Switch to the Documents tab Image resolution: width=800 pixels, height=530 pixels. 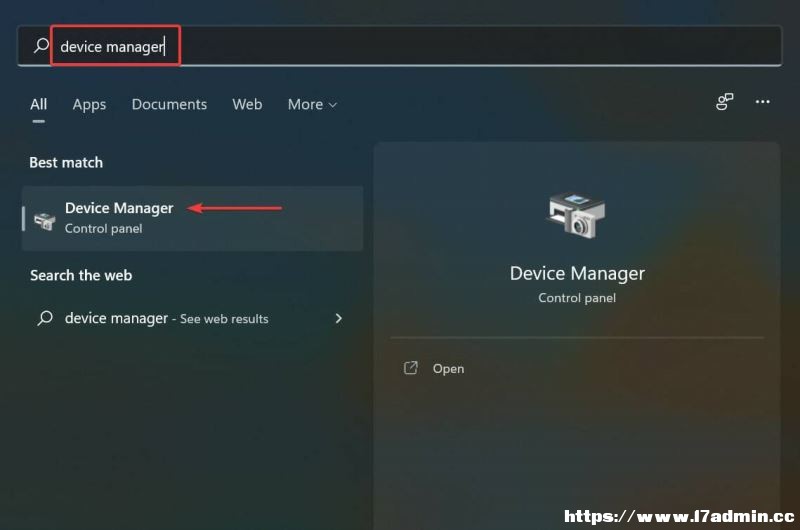[x=169, y=105]
